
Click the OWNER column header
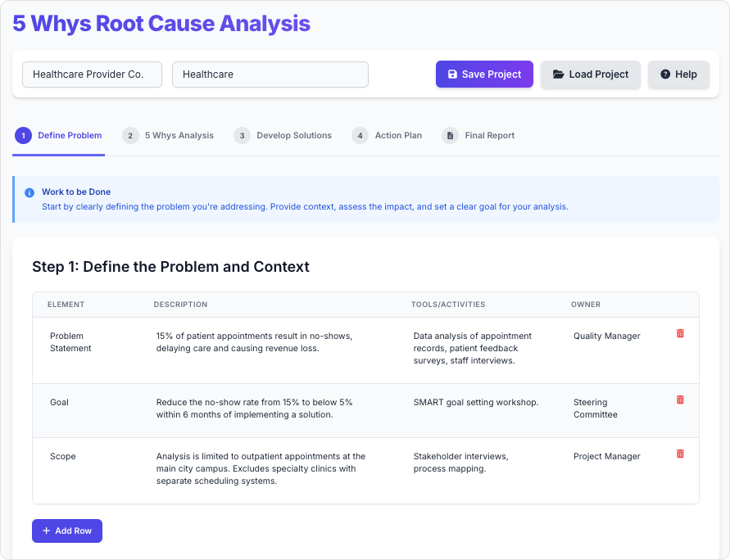586,305
